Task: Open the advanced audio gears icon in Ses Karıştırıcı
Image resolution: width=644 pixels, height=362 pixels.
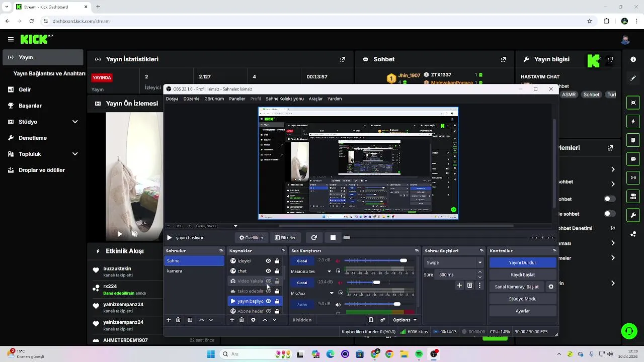Action: [x=382, y=320]
